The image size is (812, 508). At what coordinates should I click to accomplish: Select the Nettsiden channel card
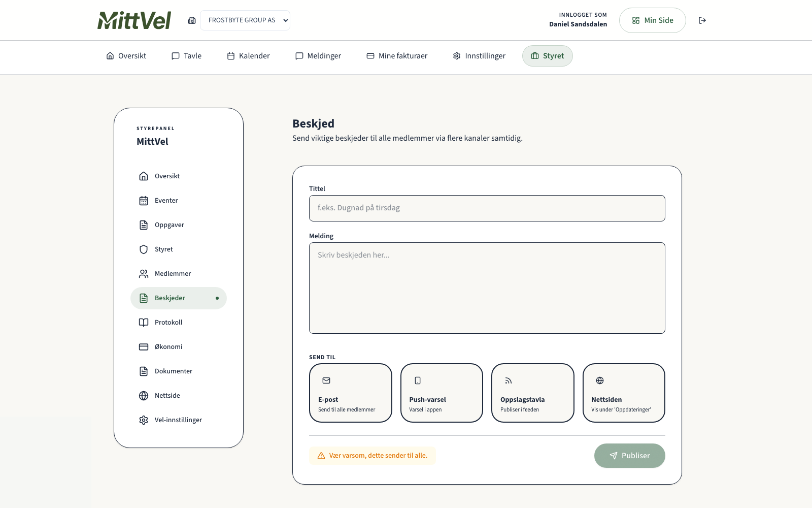624,393
